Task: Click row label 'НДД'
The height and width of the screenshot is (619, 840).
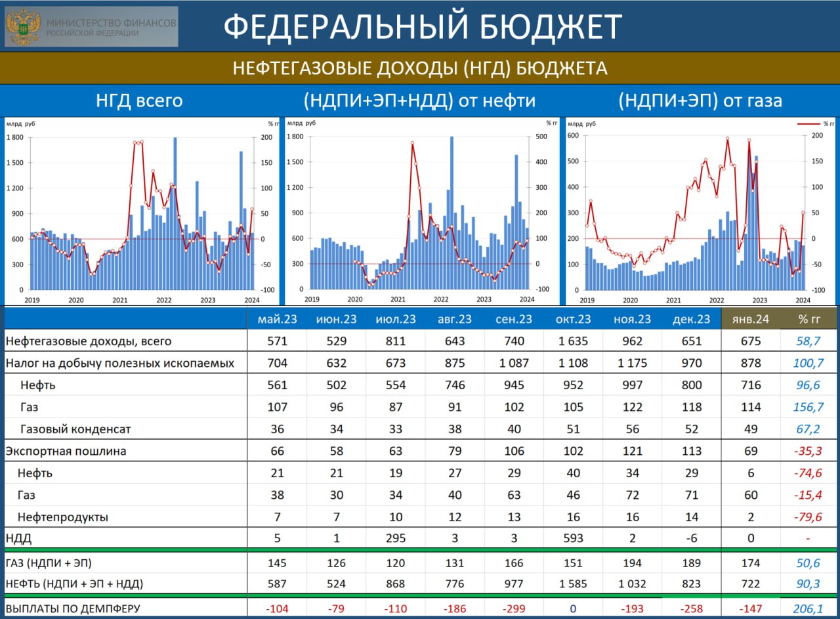Action: (x=18, y=539)
